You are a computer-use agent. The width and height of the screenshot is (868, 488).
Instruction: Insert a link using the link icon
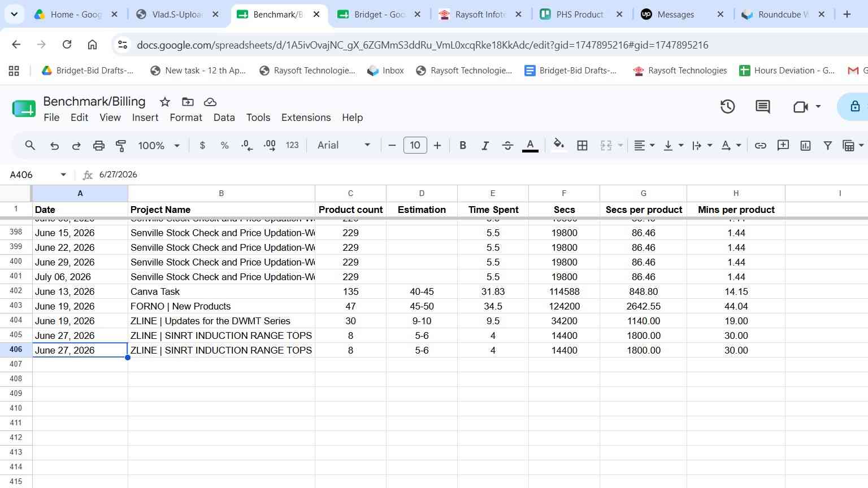tap(761, 145)
